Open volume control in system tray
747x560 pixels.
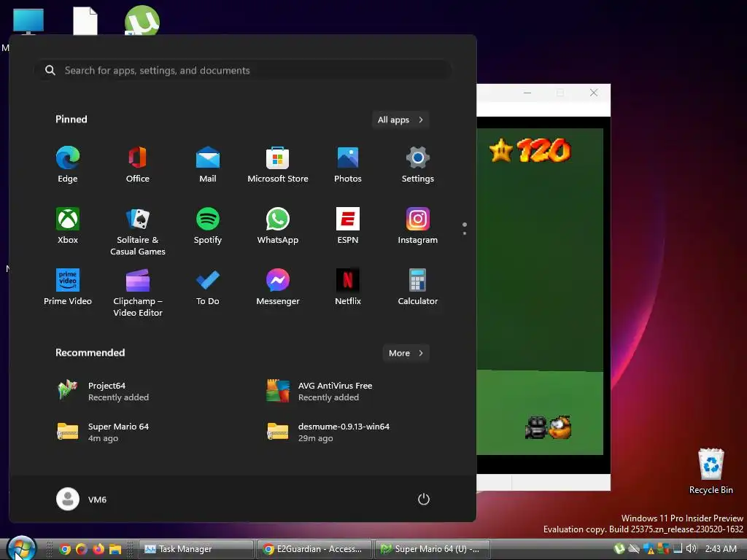tap(692, 548)
